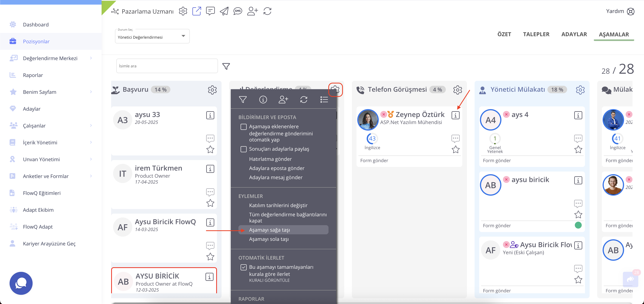Switch to the ADAYLAR tab
Image resolution: width=644 pixels, height=304 pixels.
[x=574, y=34]
